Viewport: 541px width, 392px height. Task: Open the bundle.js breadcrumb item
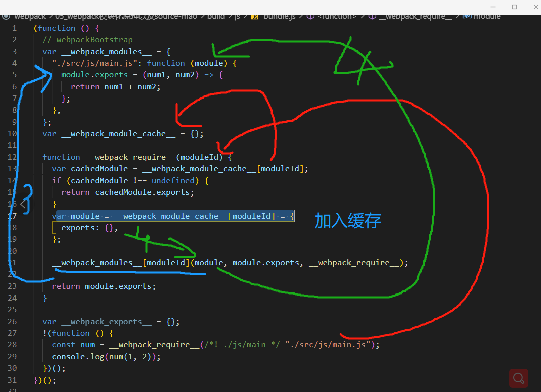click(280, 16)
